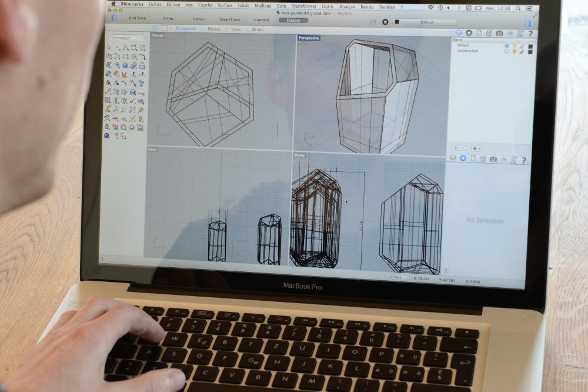Pick the two-spheres Boolean tool

coord(133,66)
